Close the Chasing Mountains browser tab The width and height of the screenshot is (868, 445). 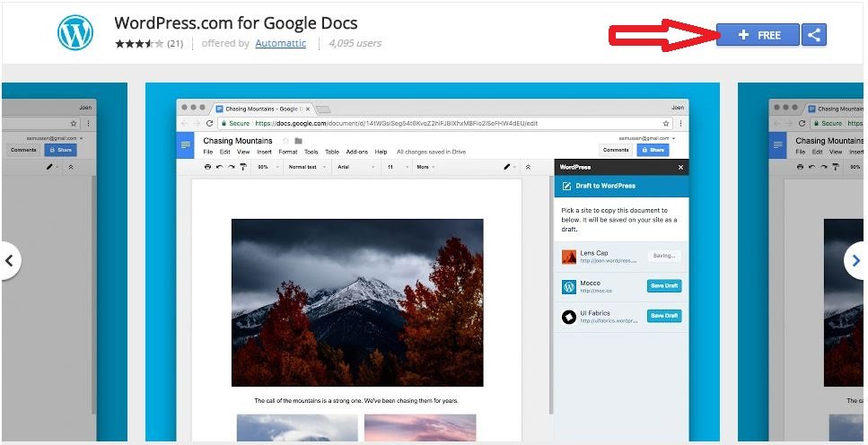pyautogui.click(x=309, y=109)
